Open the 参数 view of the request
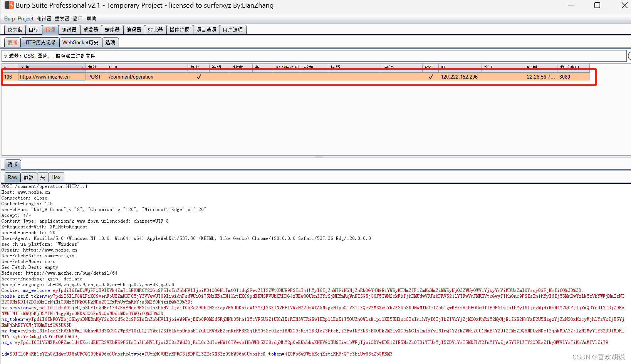 pos(28,177)
